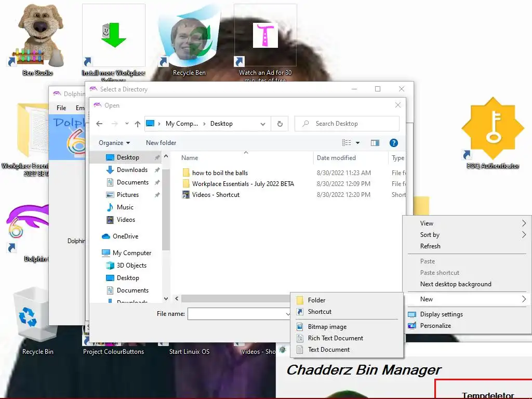The image size is (532, 399).
Task: Expand the address bar history dropdown
Action: pyautogui.click(x=262, y=124)
